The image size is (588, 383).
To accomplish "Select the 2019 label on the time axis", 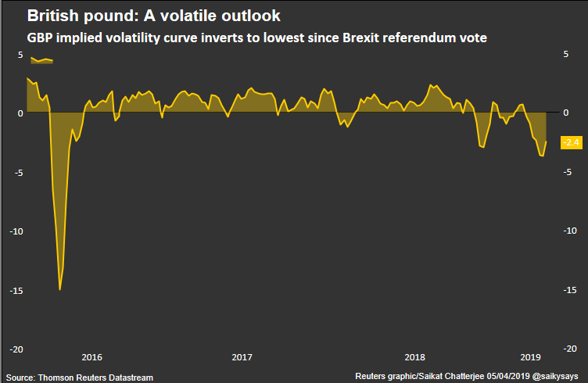I will pos(532,356).
